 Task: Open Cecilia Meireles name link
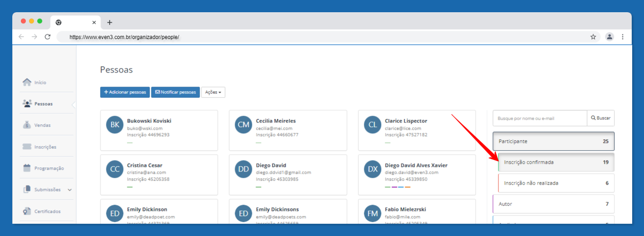pos(276,121)
